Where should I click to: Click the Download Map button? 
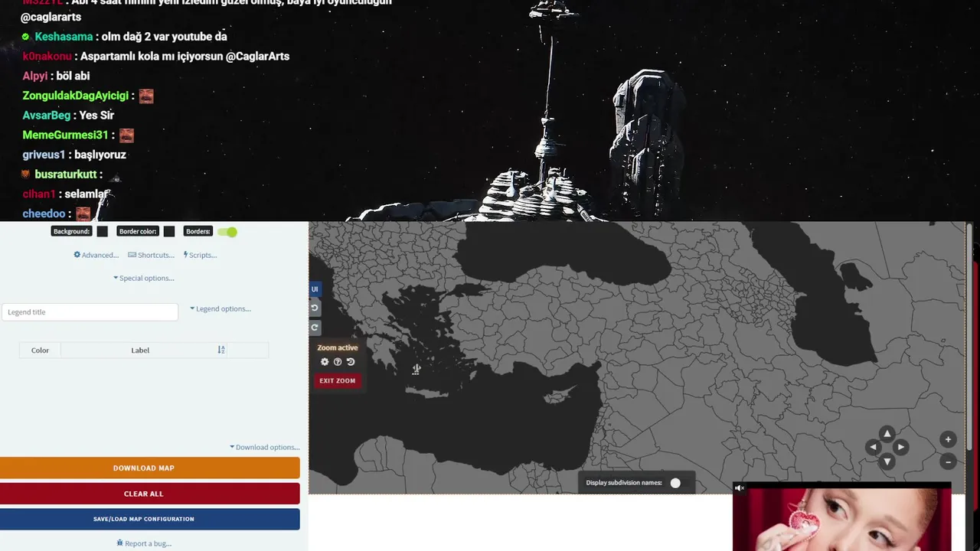tap(150, 468)
